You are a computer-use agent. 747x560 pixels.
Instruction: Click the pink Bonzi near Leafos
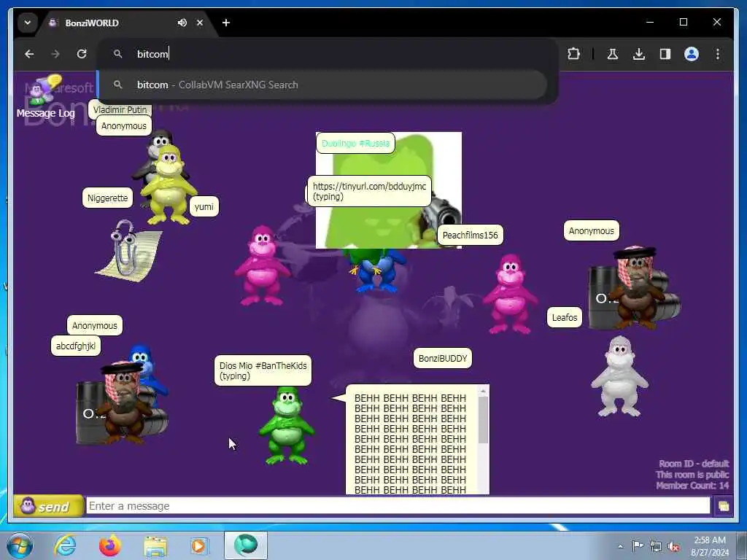[510, 295]
